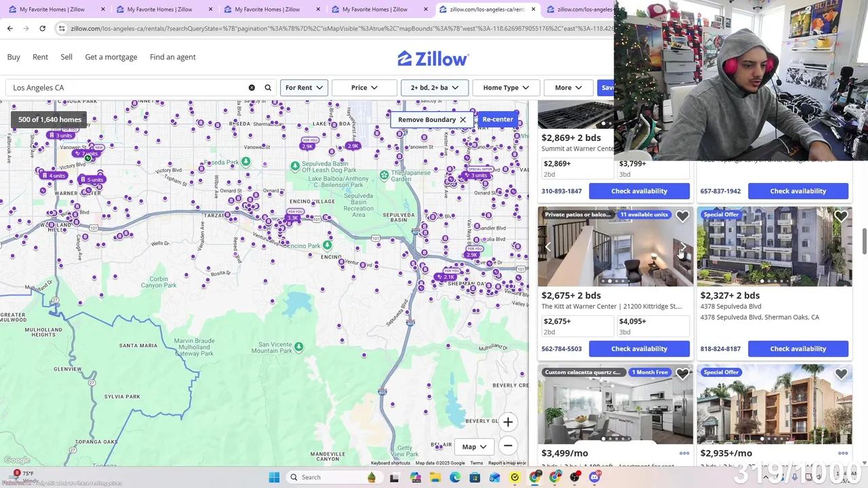Open the Buy menu
The width and height of the screenshot is (868, 488).
14,57
